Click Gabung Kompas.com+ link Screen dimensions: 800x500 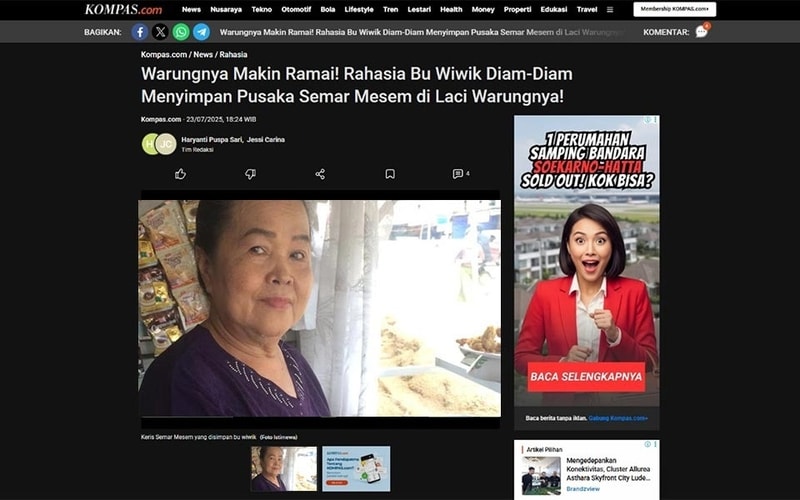click(618, 418)
